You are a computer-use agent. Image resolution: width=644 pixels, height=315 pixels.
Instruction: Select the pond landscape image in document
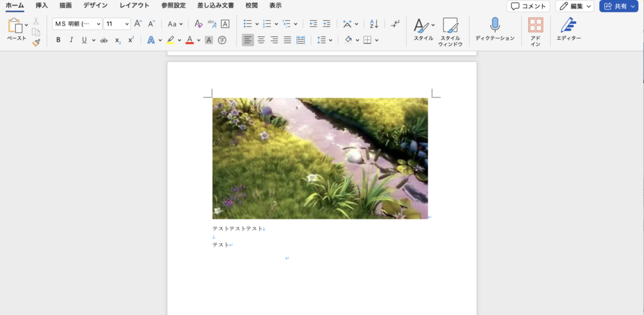[x=320, y=158]
